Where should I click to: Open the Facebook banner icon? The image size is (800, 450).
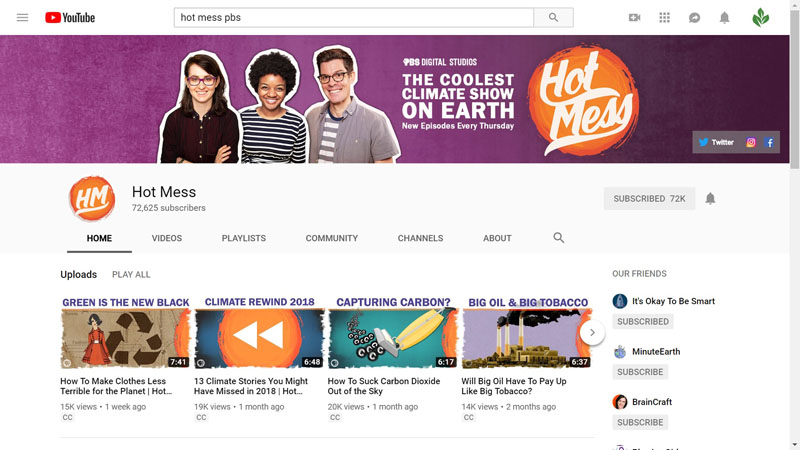pos(769,142)
